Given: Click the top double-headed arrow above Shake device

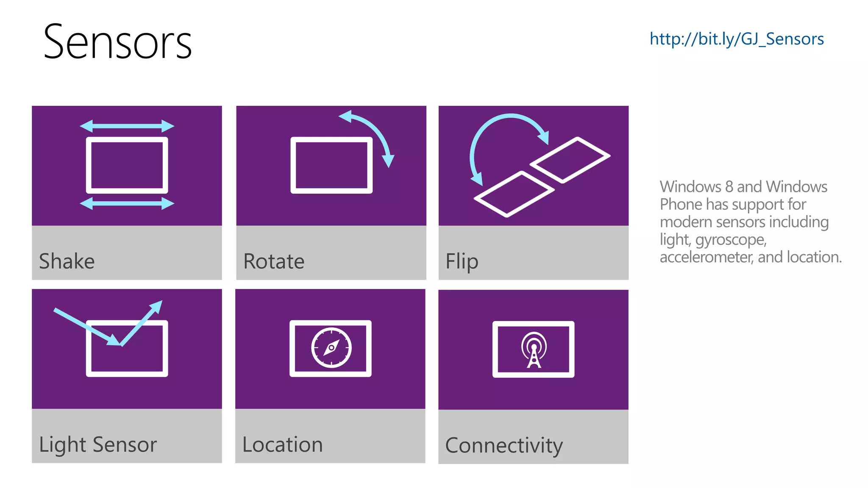Looking at the screenshot, I should coord(127,126).
